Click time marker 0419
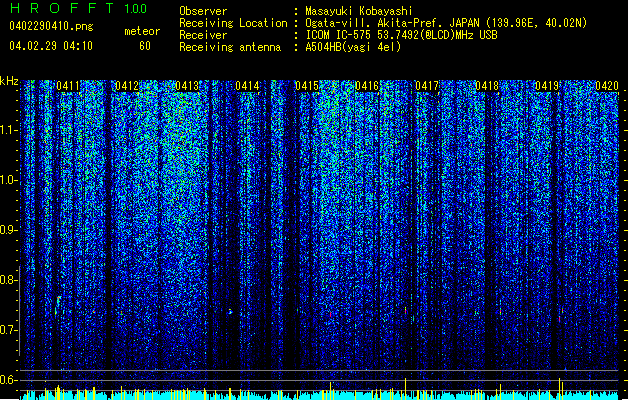629x400 pixels. 547,86
